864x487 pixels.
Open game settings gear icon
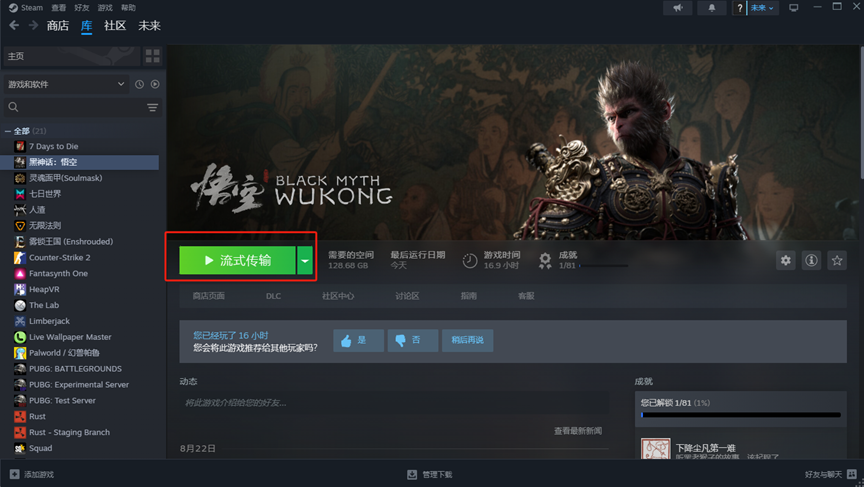tap(786, 261)
